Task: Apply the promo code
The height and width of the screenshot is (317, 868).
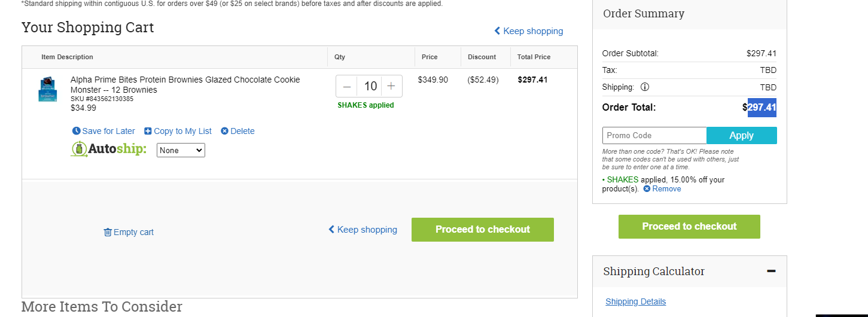Action: point(742,136)
